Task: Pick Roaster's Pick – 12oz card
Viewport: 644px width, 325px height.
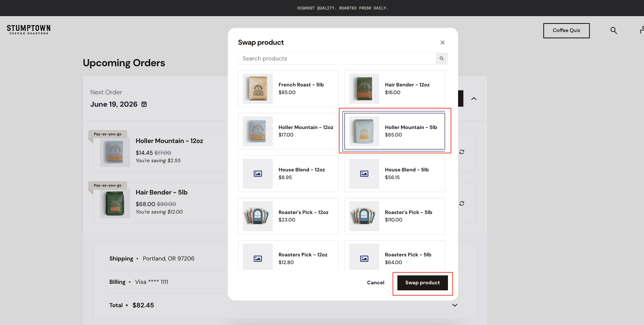Action: [x=288, y=216]
